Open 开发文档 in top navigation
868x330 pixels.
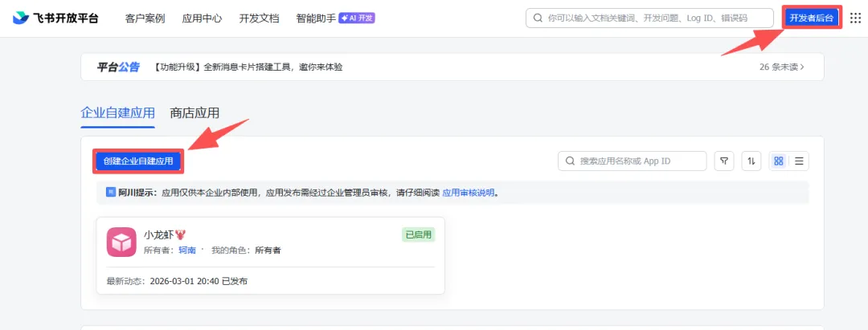tap(259, 18)
